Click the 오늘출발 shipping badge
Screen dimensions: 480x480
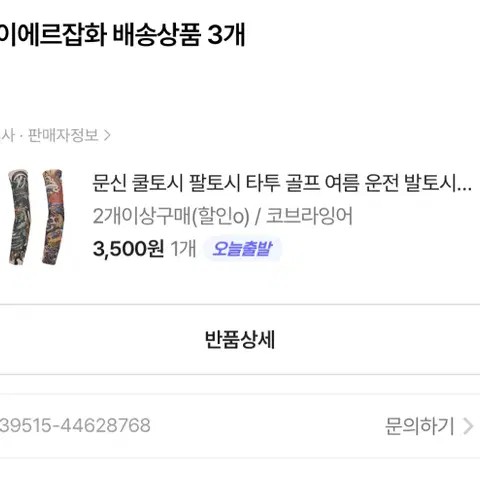(242, 249)
